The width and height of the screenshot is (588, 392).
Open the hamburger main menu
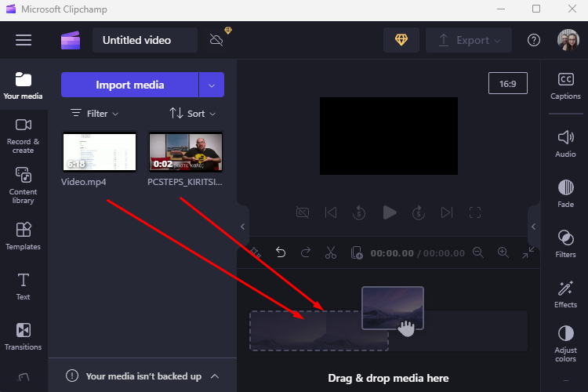(24, 40)
